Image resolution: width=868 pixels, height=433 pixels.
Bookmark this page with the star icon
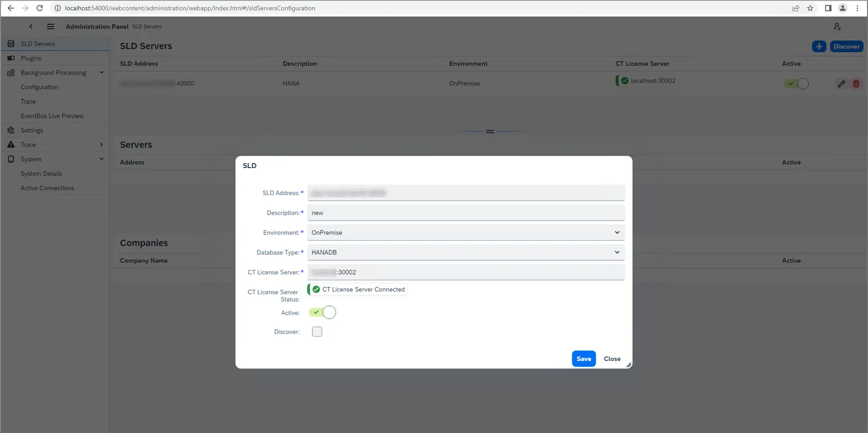(x=810, y=8)
